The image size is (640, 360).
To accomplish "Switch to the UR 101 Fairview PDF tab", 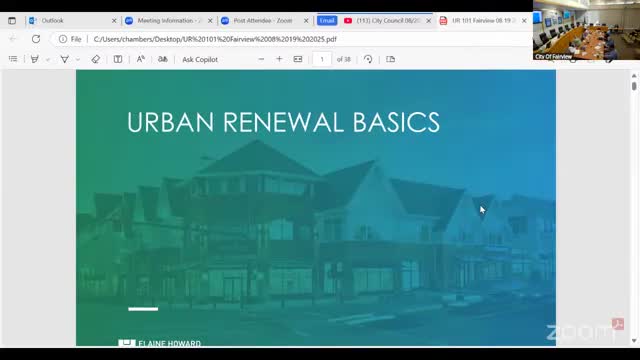I will [x=483, y=20].
